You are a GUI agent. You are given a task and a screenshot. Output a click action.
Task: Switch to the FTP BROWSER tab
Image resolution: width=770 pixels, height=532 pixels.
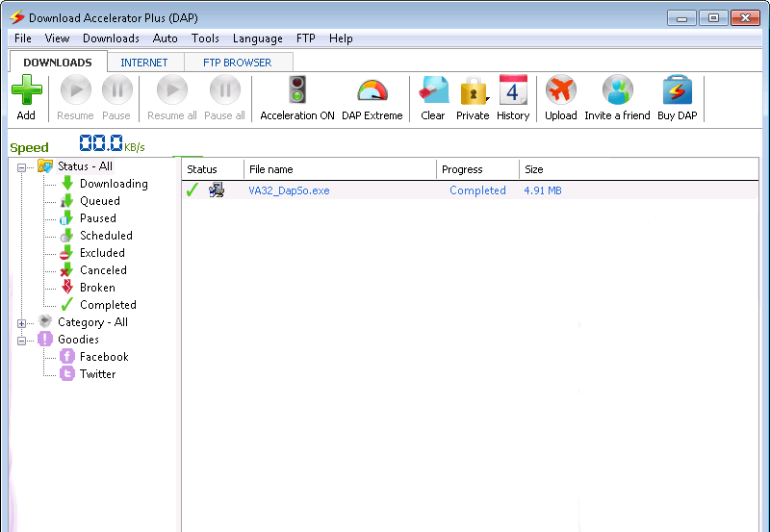click(x=237, y=63)
